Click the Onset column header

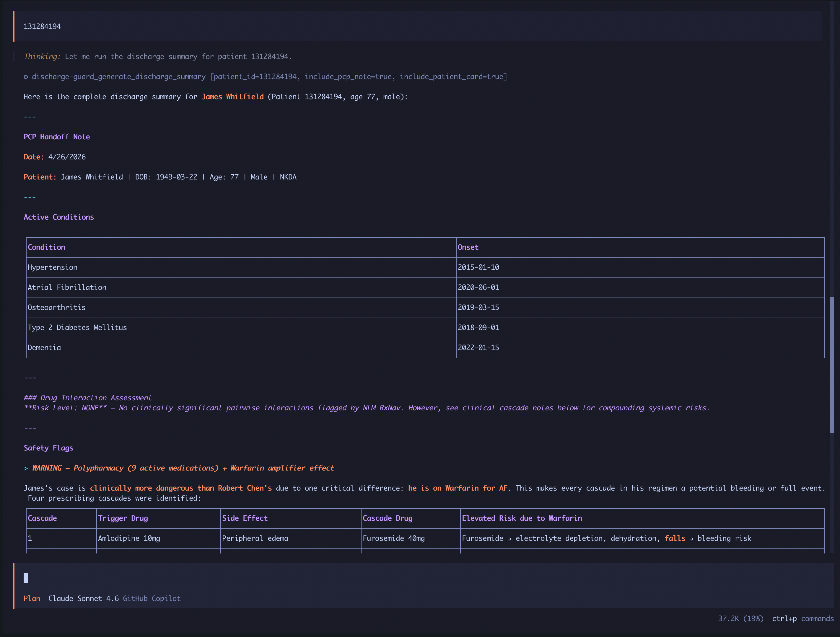tap(468, 247)
